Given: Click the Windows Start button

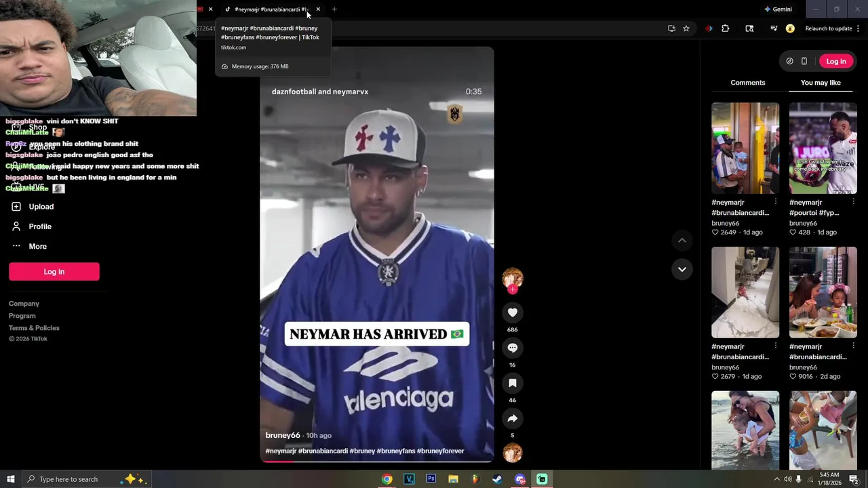Looking at the screenshot, I should pos(10,479).
